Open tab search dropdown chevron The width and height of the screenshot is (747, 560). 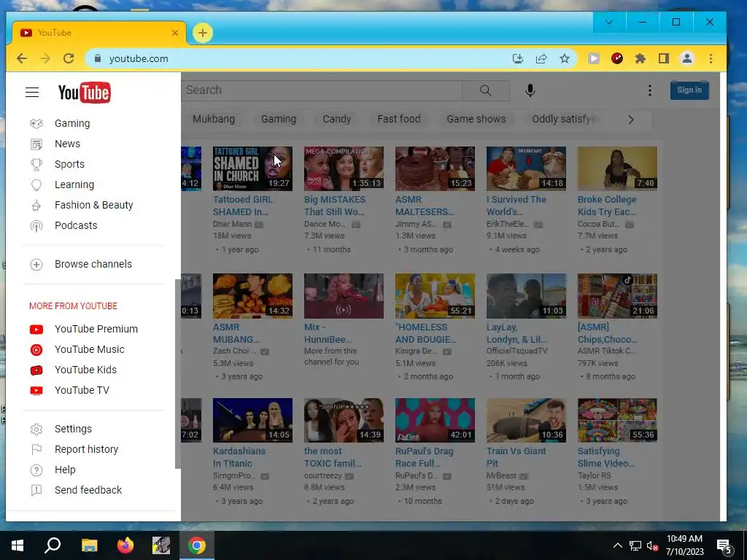[x=609, y=22]
